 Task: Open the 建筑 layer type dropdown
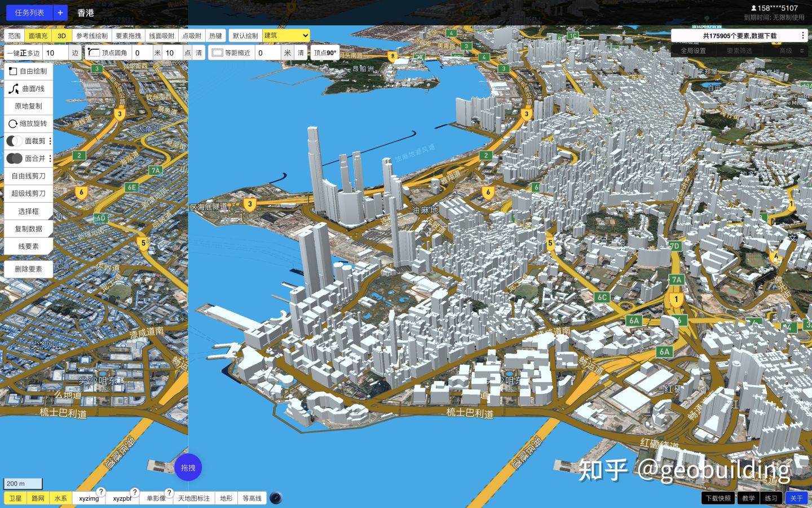[x=286, y=35]
